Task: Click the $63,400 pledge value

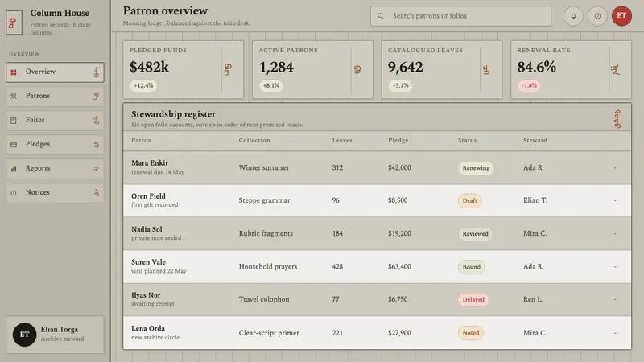Action: [399, 267]
